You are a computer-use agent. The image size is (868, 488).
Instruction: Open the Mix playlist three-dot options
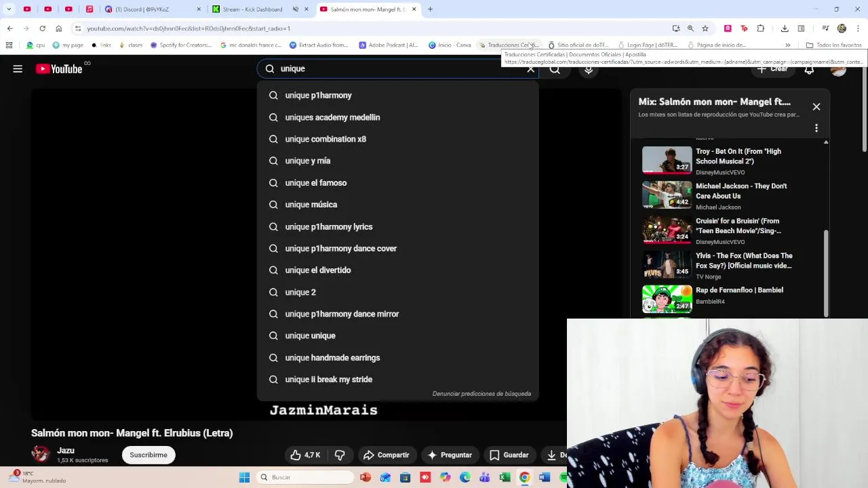[816, 128]
